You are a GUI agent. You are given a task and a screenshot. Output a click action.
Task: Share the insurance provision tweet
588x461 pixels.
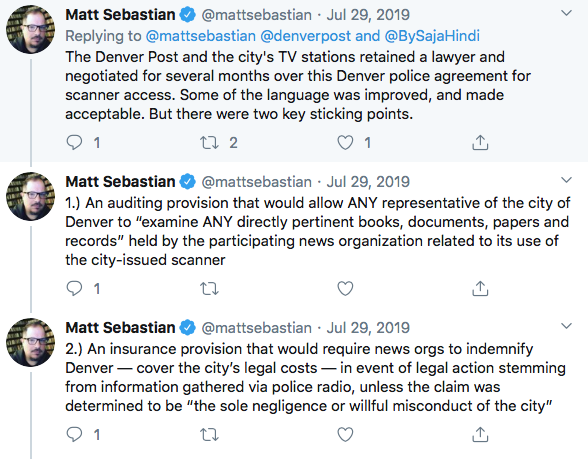[x=480, y=434]
